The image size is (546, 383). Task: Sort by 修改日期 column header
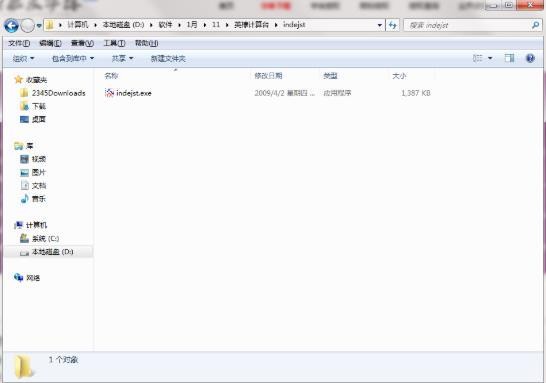tap(268, 76)
